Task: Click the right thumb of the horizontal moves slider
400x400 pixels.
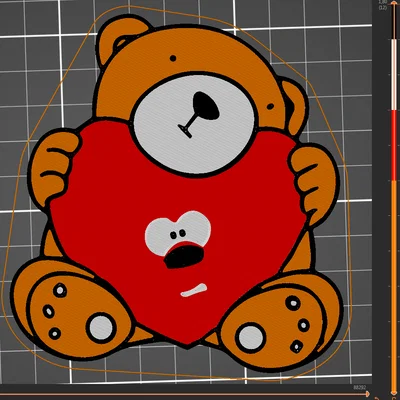Action: pyautogui.click(x=368, y=394)
